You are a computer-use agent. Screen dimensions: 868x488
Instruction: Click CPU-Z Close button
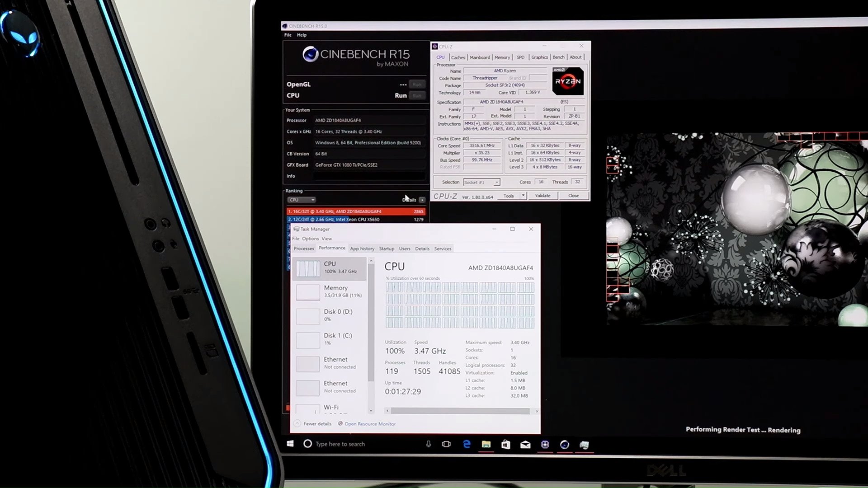click(x=573, y=196)
